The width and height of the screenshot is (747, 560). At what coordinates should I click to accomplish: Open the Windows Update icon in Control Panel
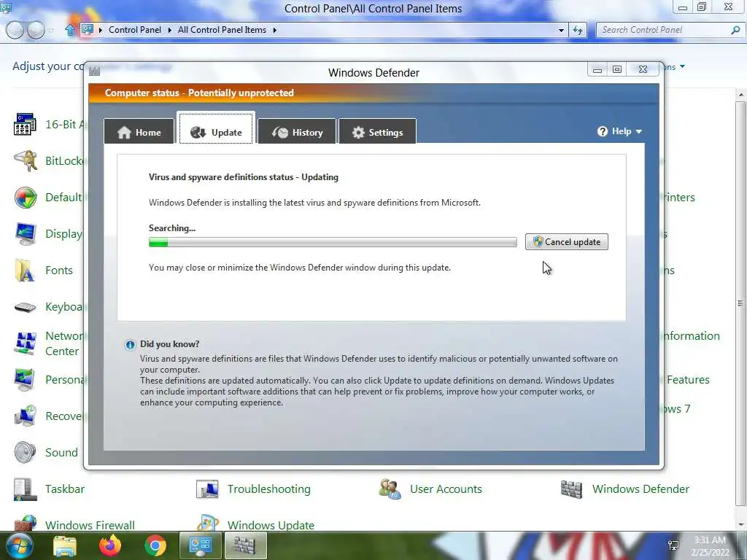pos(208,523)
